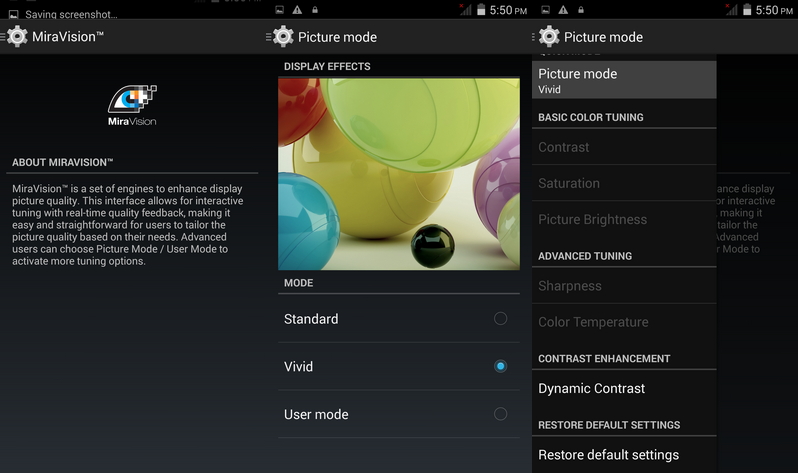
Task: Tap the MiraVision description paragraph
Action: click(x=128, y=225)
